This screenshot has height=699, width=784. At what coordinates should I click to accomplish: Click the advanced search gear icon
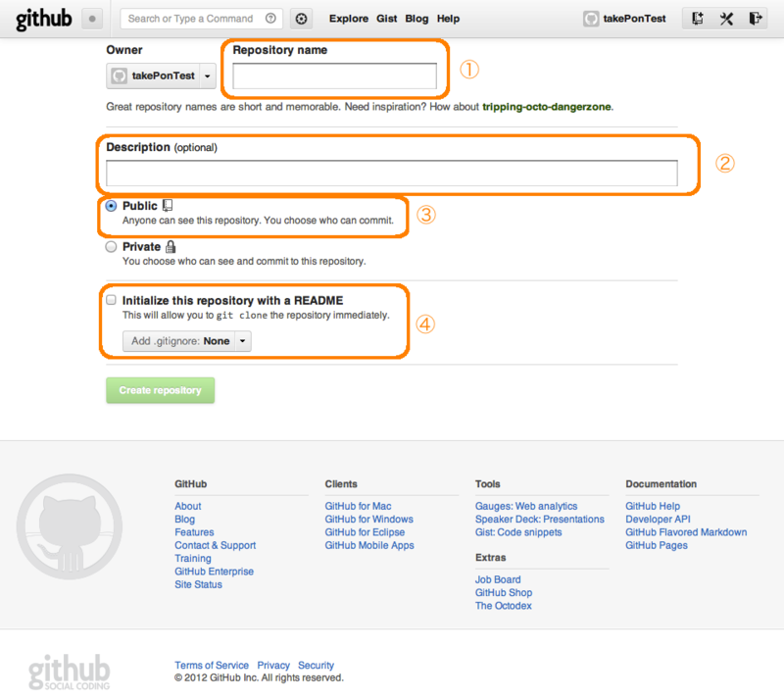click(x=301, y=19)
